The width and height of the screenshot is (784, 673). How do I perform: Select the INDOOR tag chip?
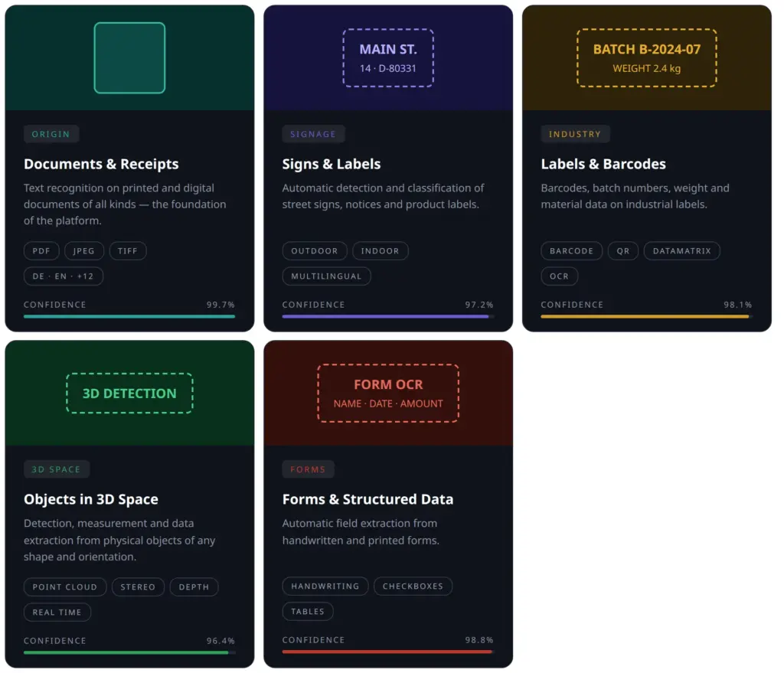tap(380, 251)
